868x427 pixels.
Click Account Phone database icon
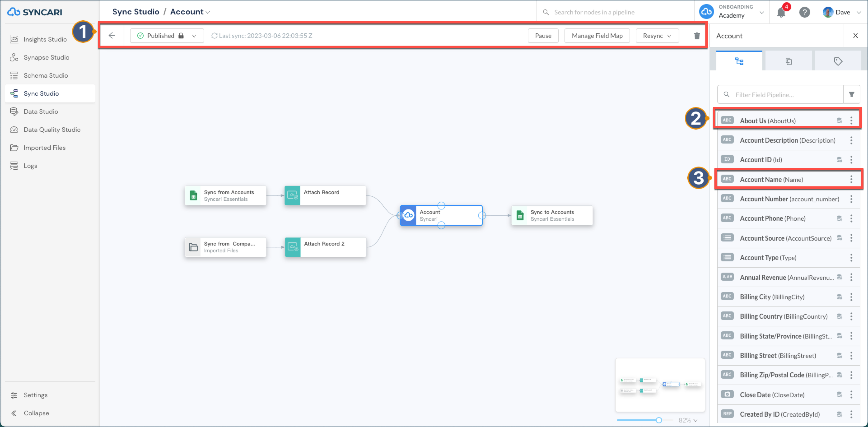point(839,218)
